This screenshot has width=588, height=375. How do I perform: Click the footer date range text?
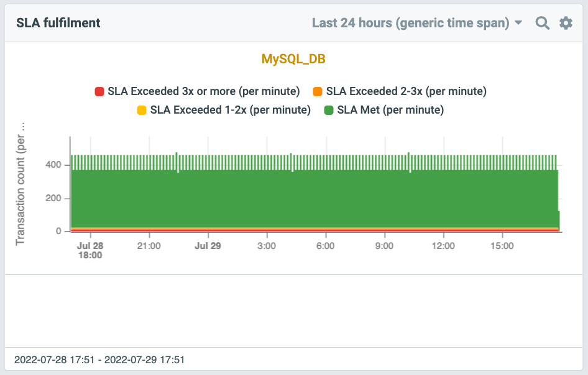tap(99, 359)
